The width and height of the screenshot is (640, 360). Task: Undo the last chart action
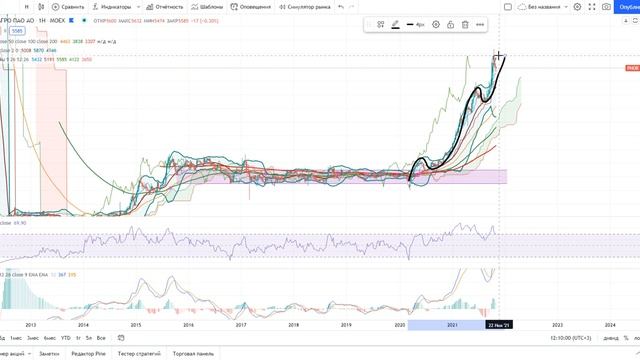click(x=341, y=7)
